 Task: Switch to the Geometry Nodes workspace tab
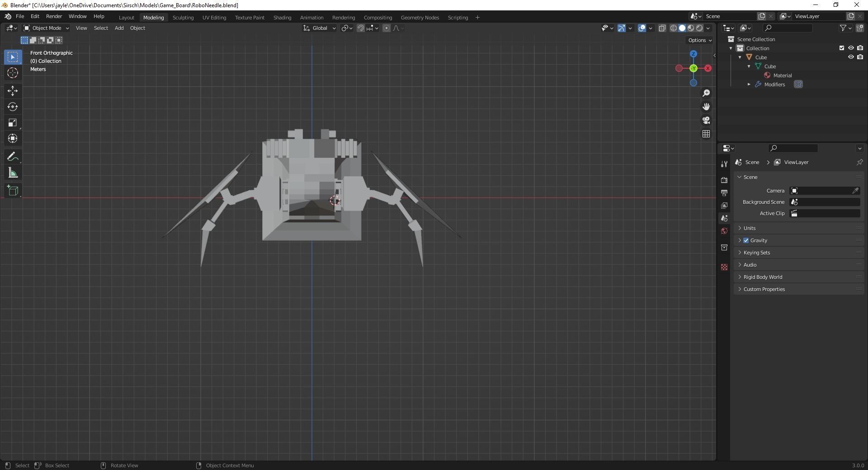click(420, 18)
